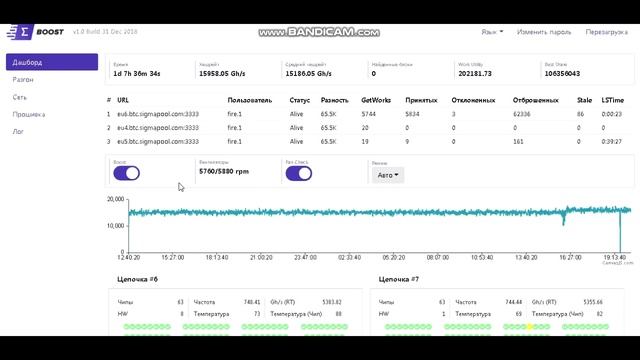Image resolution: width=640 pixels, height=360 pixels.
Task: Open the Авто mode dropdown
Action: click(388, 175)
